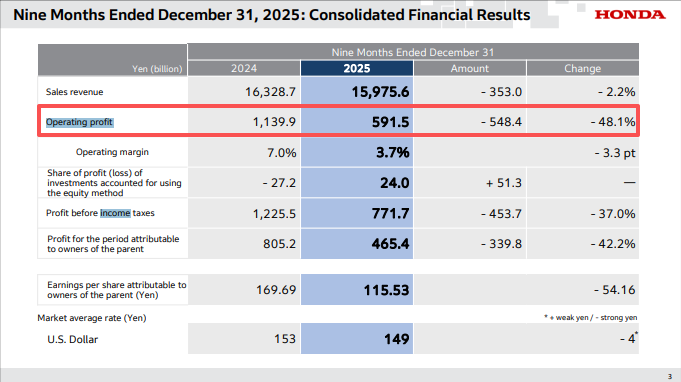Viewport: 681px width, 382px height.
Task: Click the 'U.S. Dollar' row label
Action: (73, 339)
